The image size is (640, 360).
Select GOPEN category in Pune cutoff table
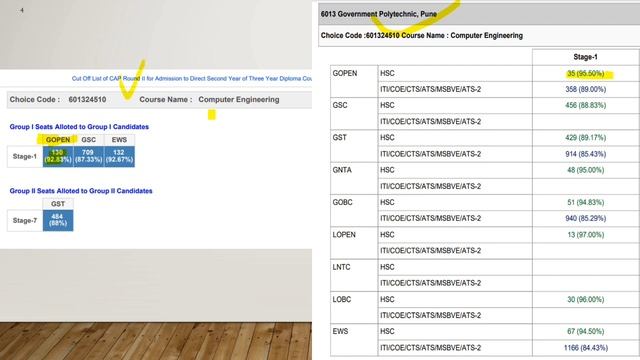click(x=345, y=73)
